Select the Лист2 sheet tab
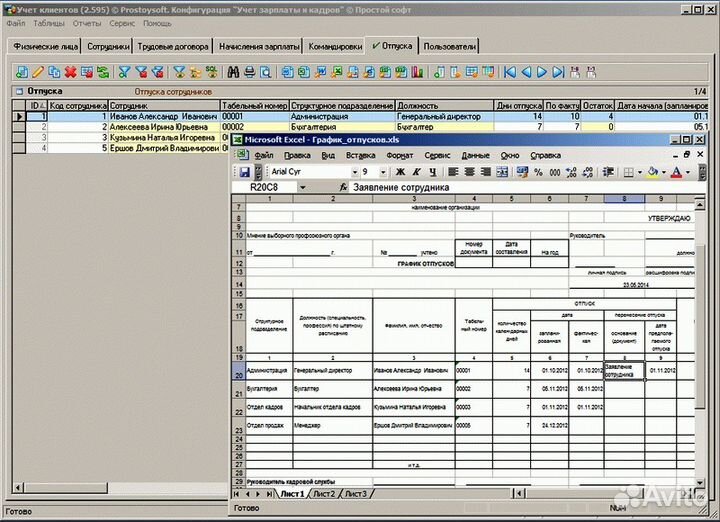 (x=323, y=494)
